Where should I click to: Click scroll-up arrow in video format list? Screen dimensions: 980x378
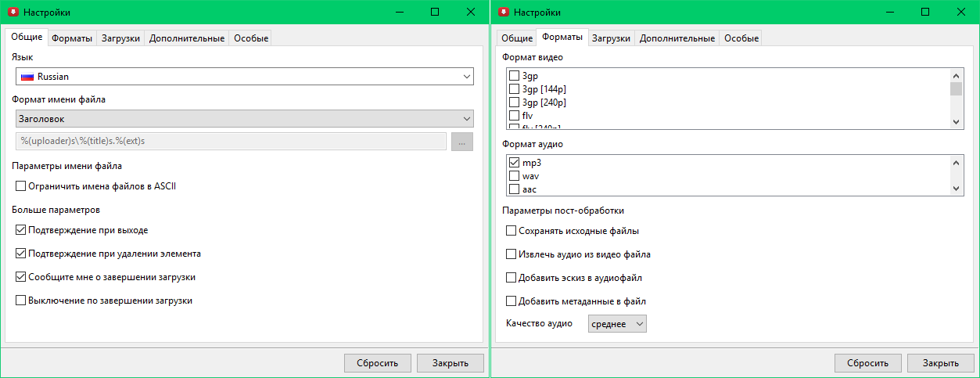[956, 75]
